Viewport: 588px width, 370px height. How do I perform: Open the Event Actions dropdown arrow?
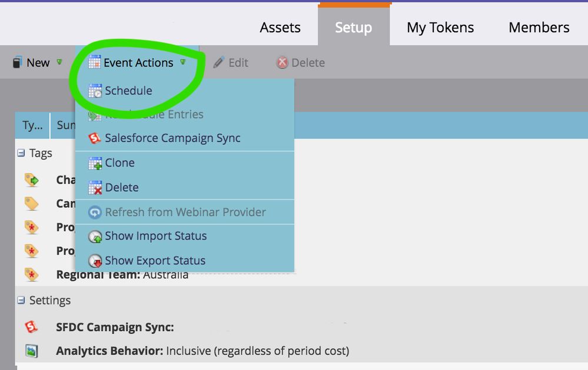pyautogui.click(x=182, y=62)
